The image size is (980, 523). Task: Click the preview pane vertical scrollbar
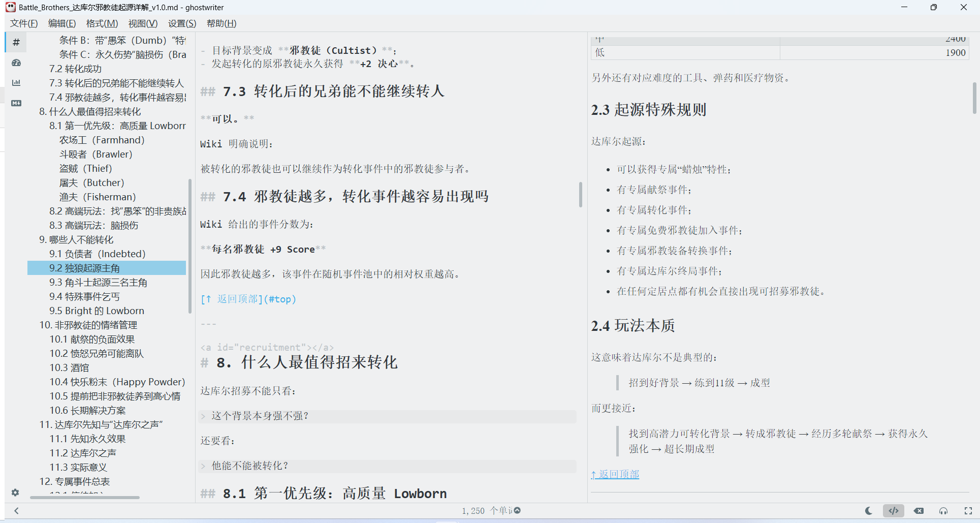point(974,98)
